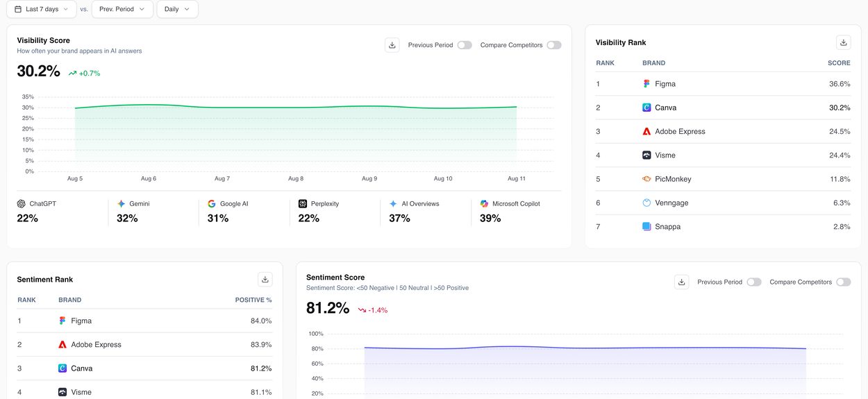This screenshot has height=399, width=868.
Task: Click Canva logo in Sentiment Rank
Action: click(62, 368)
